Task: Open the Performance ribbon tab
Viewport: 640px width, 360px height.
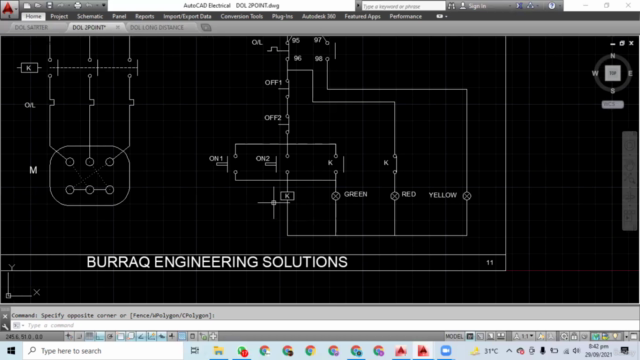Action: (x=405, y=16)
